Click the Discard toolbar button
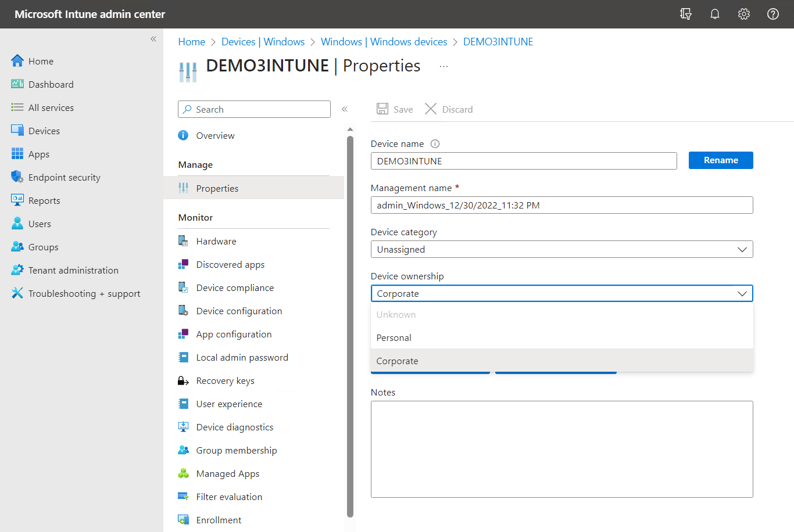This screenshot has height=532, width=794. 449,109
